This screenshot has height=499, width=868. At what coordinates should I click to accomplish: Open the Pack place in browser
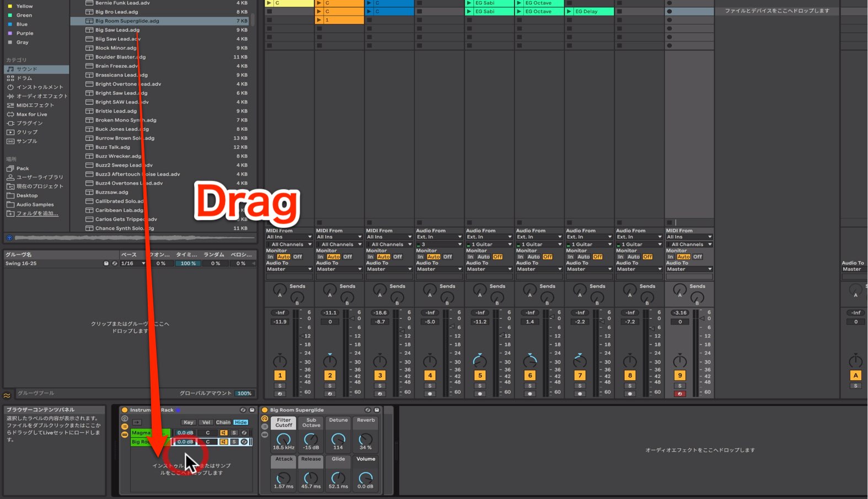[x=18, y=168]
